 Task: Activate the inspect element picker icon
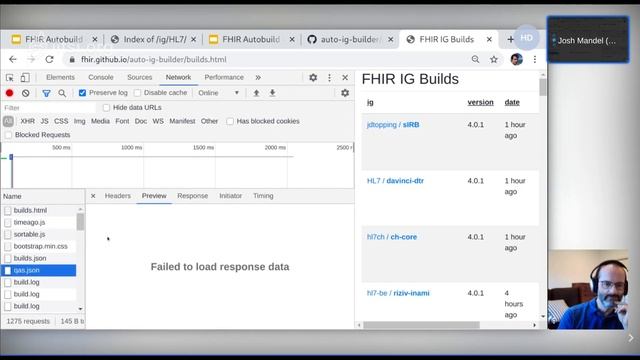pyautogui.click(x=10, y=78)
